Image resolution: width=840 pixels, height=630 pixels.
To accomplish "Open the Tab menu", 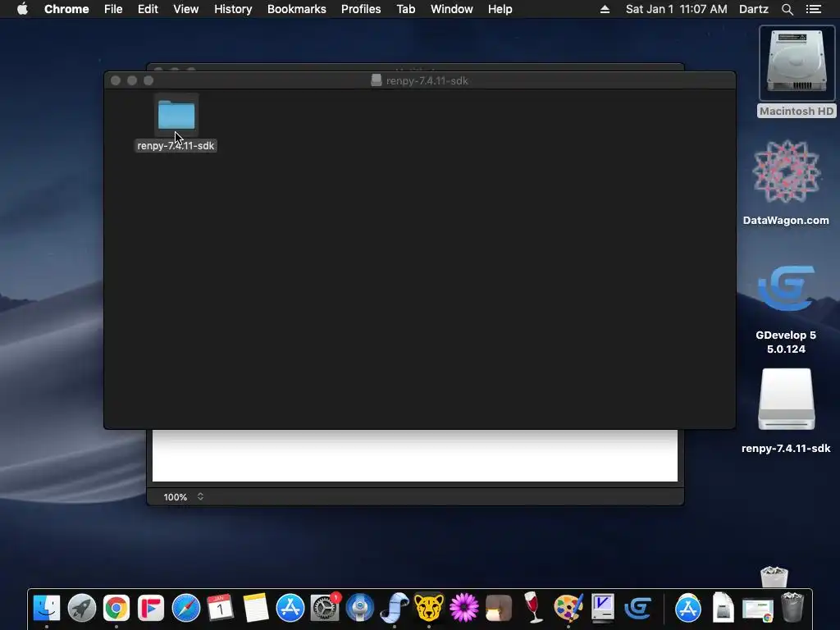I will 405,9.
